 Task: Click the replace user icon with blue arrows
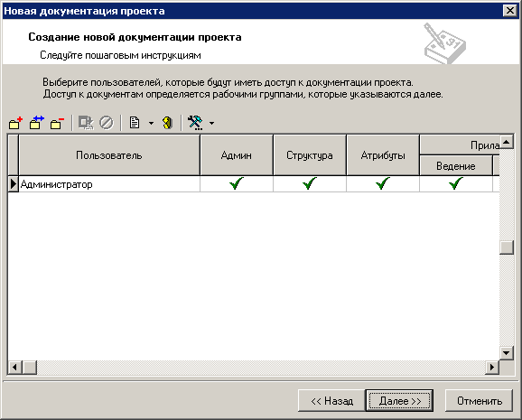[37, 123]
